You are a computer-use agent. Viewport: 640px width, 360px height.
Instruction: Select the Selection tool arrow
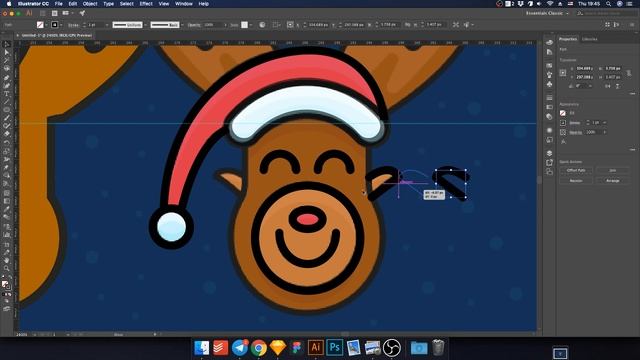click(x=7, y=44)
